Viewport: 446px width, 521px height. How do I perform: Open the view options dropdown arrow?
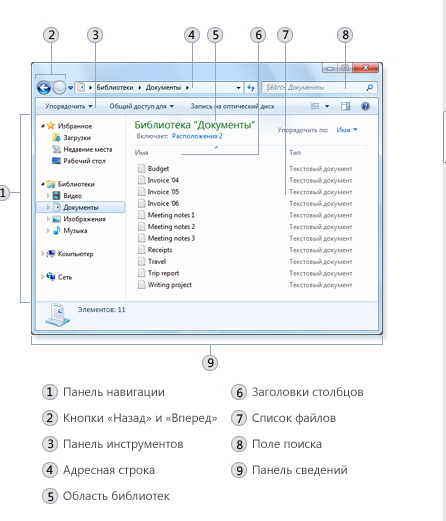tap(327, 106)
